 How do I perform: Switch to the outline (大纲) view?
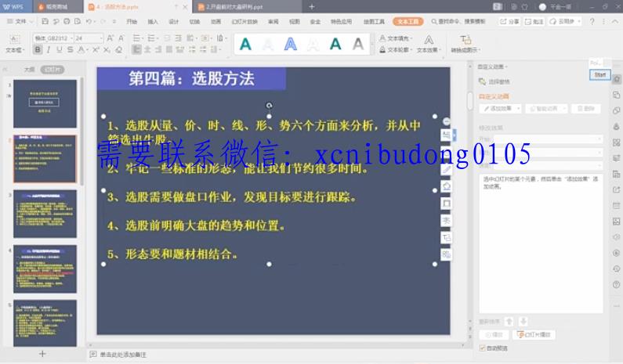pos(29,69)
